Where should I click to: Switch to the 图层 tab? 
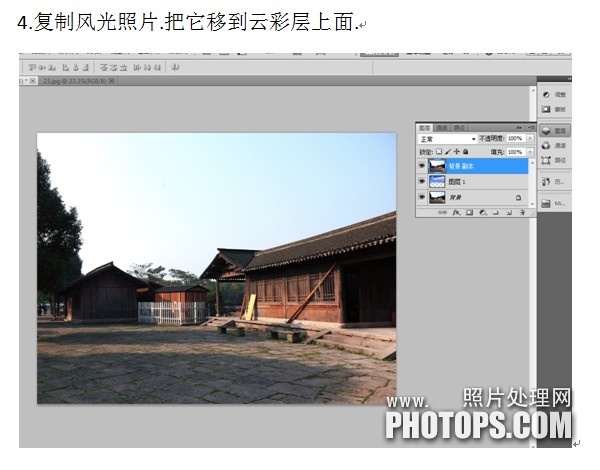coord(424,128)
